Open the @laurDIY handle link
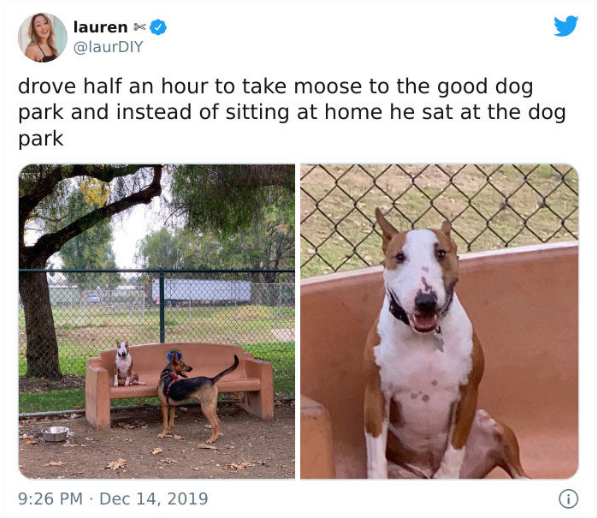Screen dimensions: 597x518 (108, 47)
